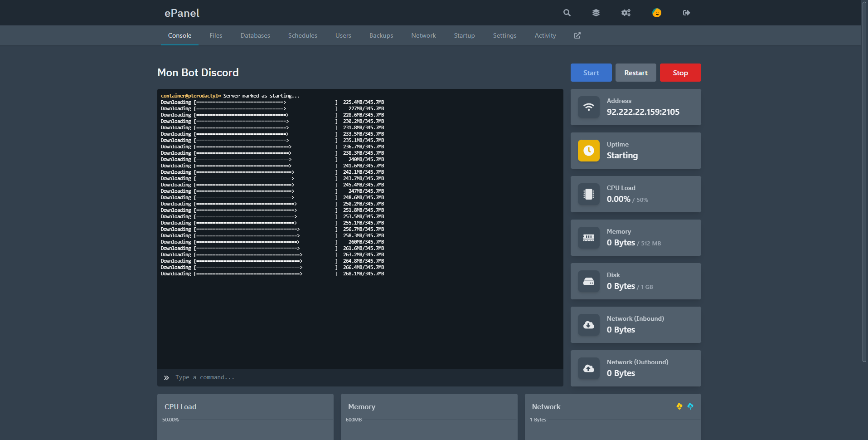The image size is (868, 440).
Task: Click the yellow inbound icon on Network chart
Action: 679,406
